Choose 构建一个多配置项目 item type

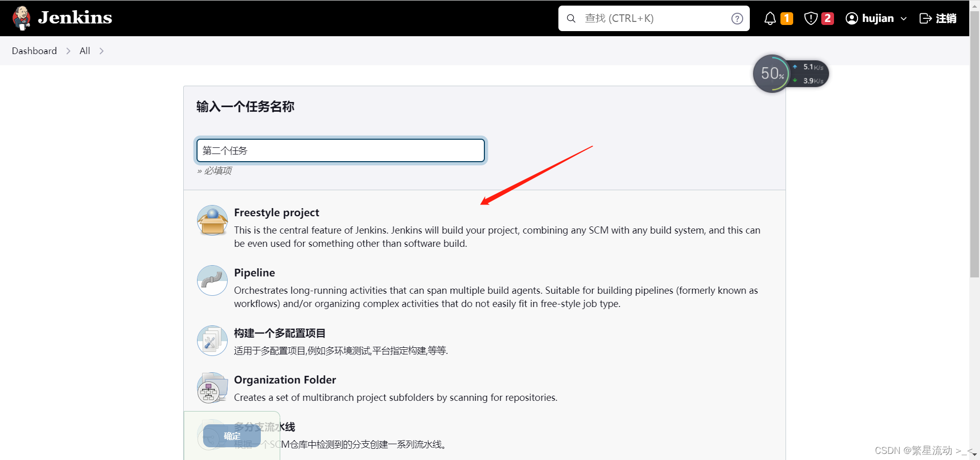click(x=280, y=333)
